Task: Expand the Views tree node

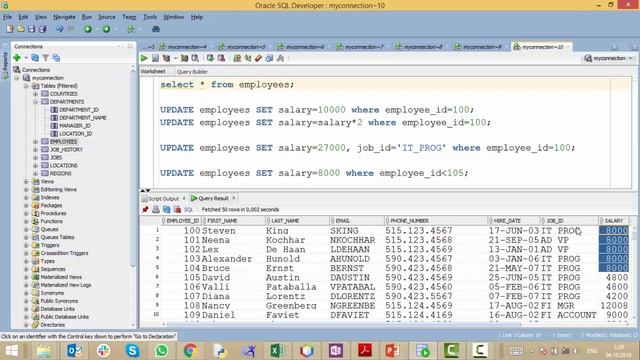Action: tap(26, 181)
